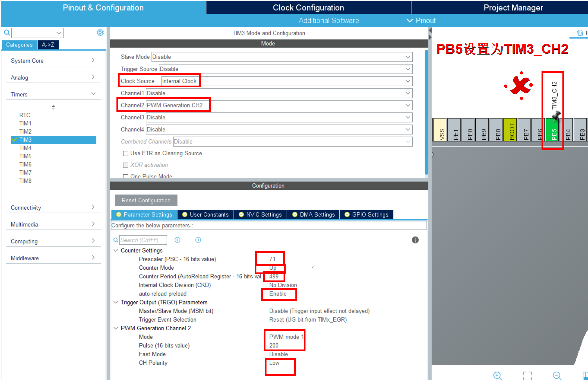The width and height of the screenshot is (588, 380).
Task: Zoom in on the pinout view
Action: point(497,375)
